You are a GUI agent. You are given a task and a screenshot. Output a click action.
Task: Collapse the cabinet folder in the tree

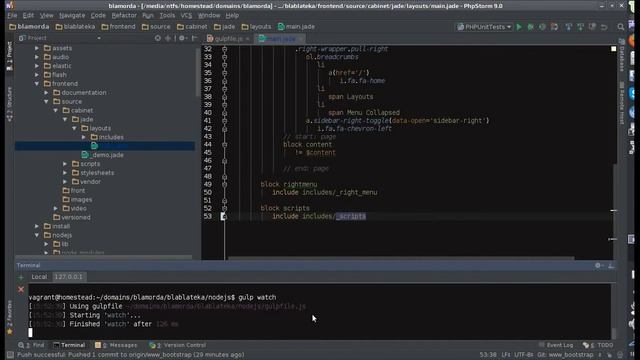pyautogui.click(x=56, y=111)
